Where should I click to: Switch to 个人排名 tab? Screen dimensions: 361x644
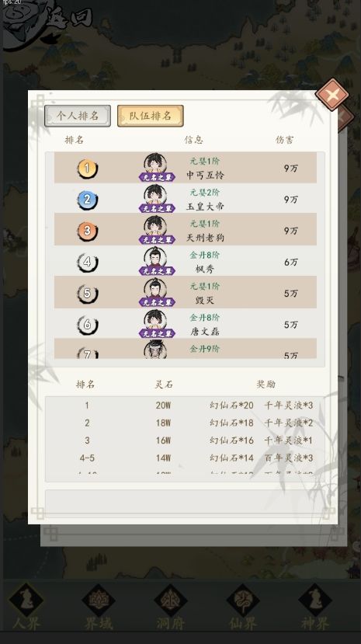pyautogui.click(x=78, y=116)
